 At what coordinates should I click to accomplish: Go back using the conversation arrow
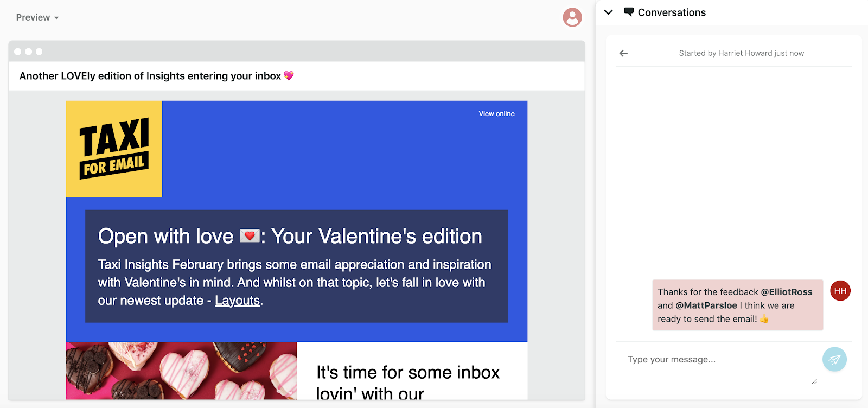pos(624,53)
